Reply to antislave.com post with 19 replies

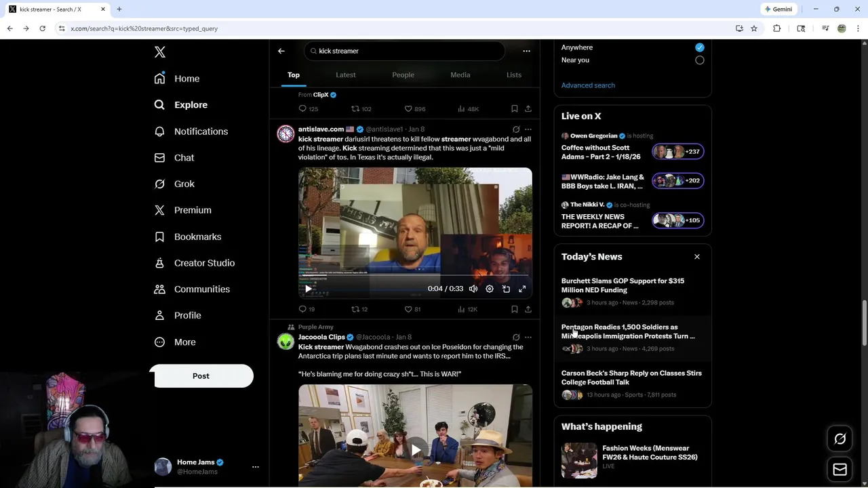pos(307,309)
